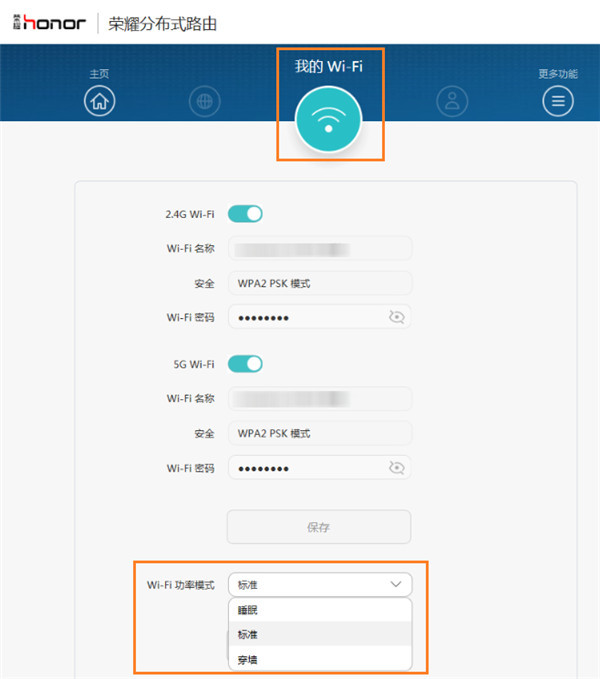Click the 荣耀分布式路由 title text

pyautogui.click(x=162, y=24)
